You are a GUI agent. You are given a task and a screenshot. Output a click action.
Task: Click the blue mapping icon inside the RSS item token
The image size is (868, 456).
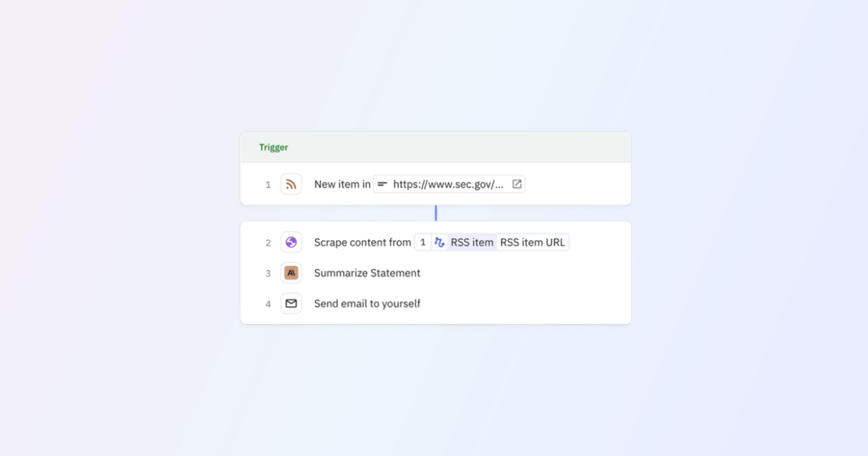440,242
